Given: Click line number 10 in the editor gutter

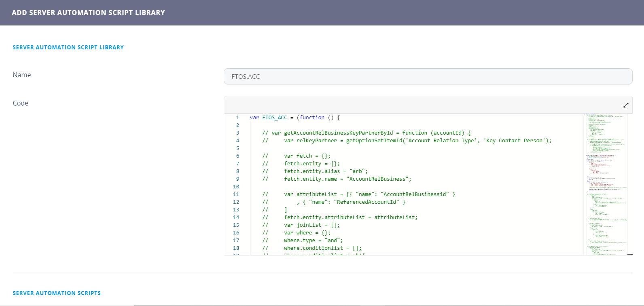Looking at the screenshot, I should click(236, 187).
